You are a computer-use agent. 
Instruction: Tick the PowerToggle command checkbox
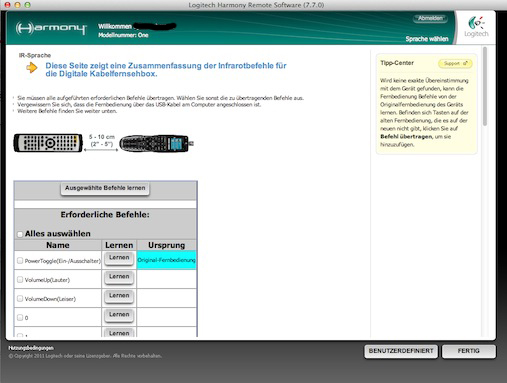pos(20,260)
